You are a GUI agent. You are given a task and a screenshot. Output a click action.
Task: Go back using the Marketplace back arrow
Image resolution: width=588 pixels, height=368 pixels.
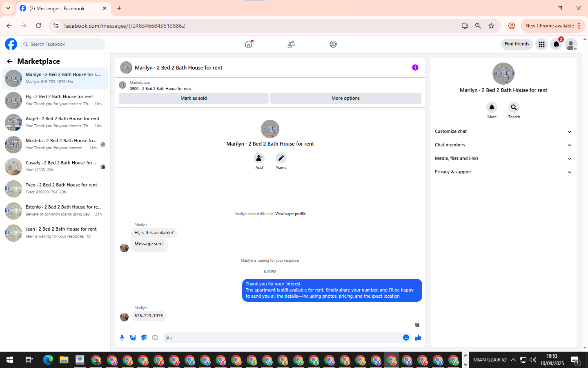9,61
